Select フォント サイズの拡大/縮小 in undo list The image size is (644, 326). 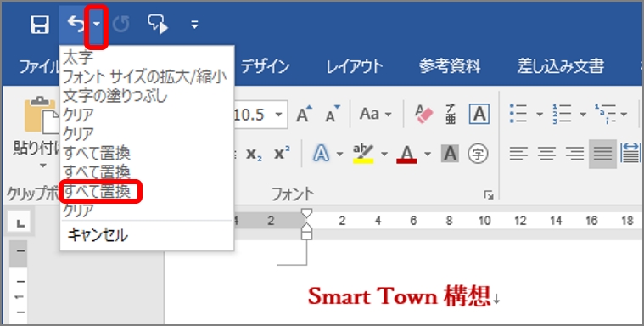pyautogui.click(x=145, y=76)
